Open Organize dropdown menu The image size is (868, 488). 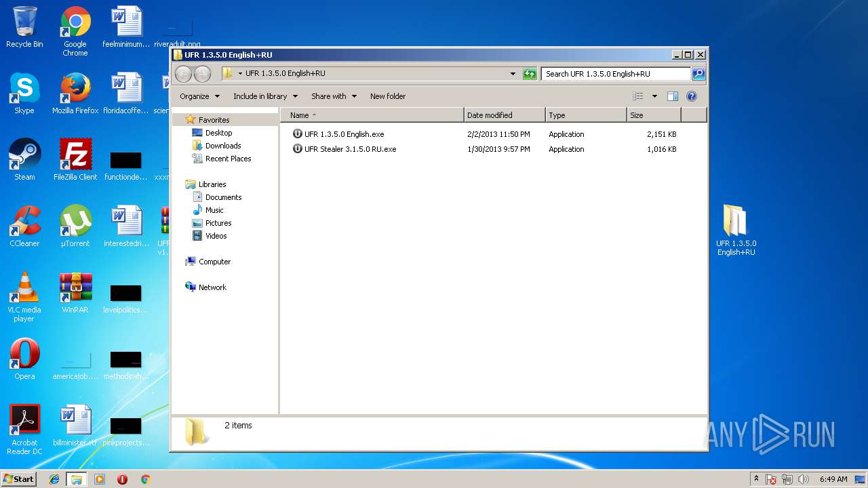click(x=199, y=96)
